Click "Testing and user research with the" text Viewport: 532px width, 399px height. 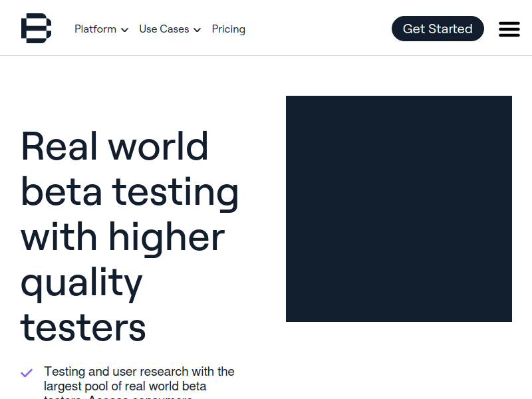pyautogui.click(x=139, y=372)
